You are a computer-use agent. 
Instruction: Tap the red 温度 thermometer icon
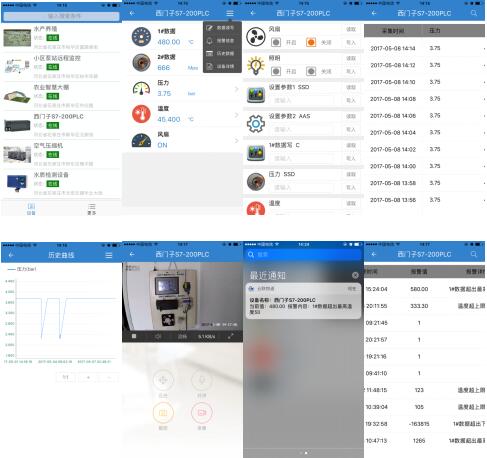click(x=141, y=114)
